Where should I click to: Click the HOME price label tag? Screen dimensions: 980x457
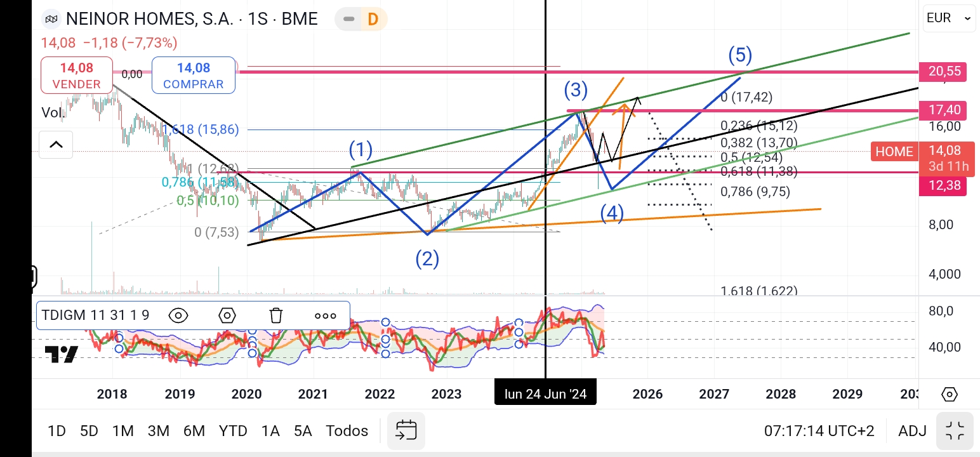tap(894, 152)
